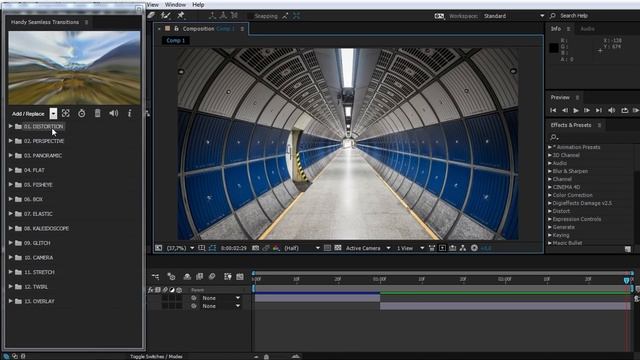Open the magnification ratio (37,7%) dropdown
Image resolution: width=640 pixels, height=360 pixels.
coord(180,248)
